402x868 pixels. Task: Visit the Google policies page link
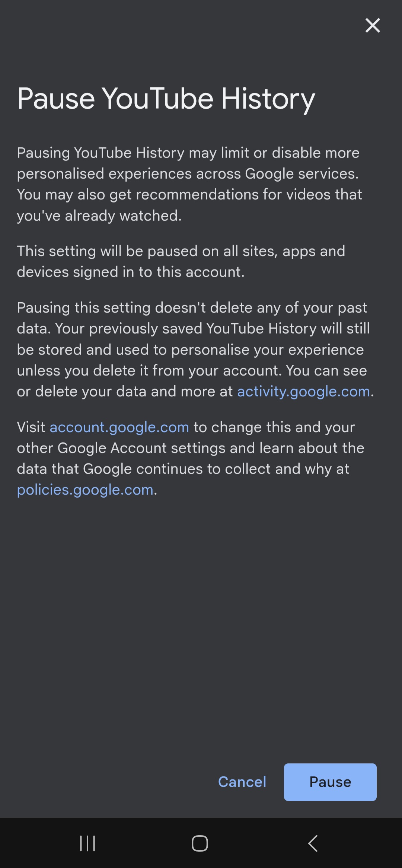85,490
